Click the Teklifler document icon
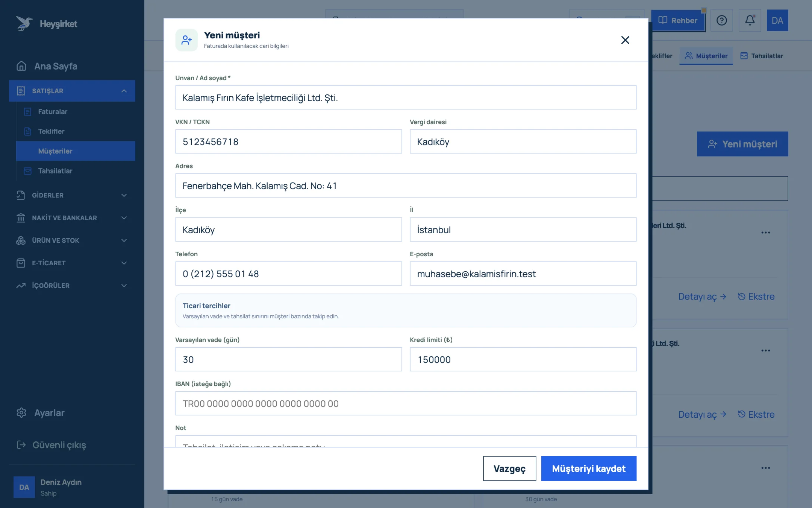Viewport: 812px width, 508px height. point(27,131)
